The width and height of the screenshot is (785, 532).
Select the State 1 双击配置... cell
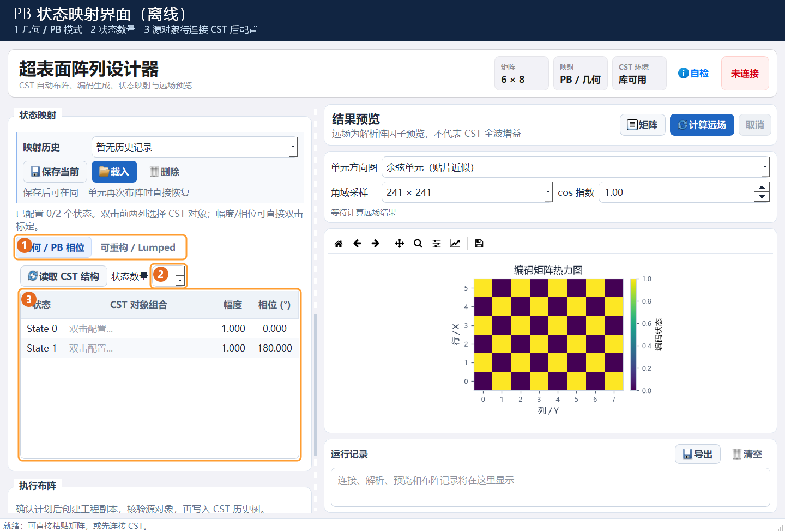[x=139, y=348]
